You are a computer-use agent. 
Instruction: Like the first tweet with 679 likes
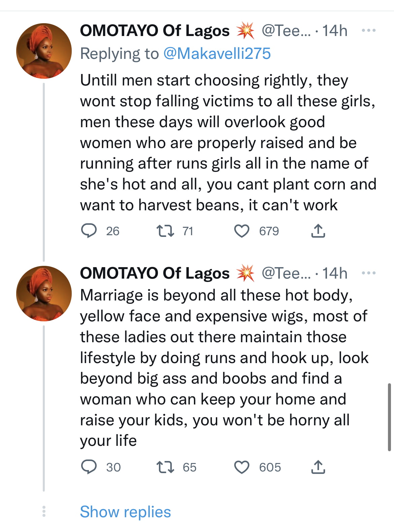pos(241,231)
